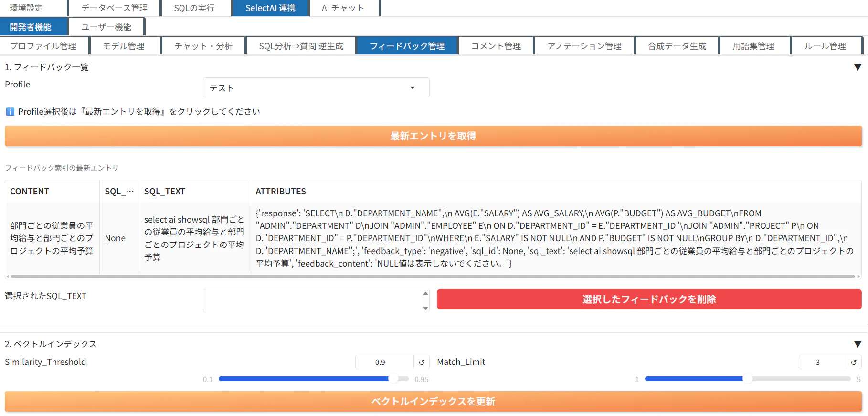Image resolution: width=868 pixels, height=416 pixels.
Task: Open ルール管理 tab
Action: click(826, 46)
